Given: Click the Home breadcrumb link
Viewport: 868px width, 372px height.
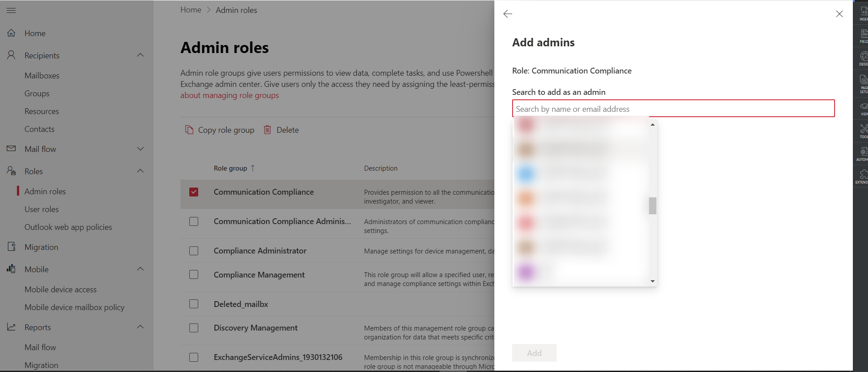Looking at the screenshot, I should [x=191, y=10].
